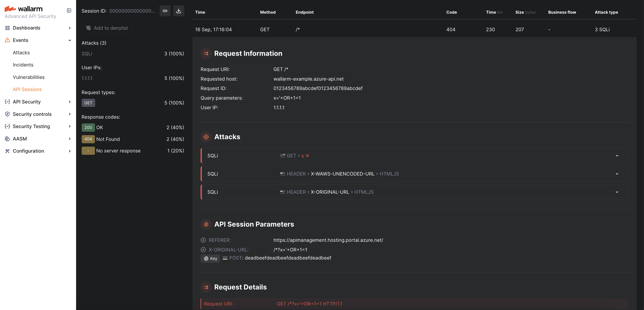
Task: Download the session data via the download icon
Action: 179,11
